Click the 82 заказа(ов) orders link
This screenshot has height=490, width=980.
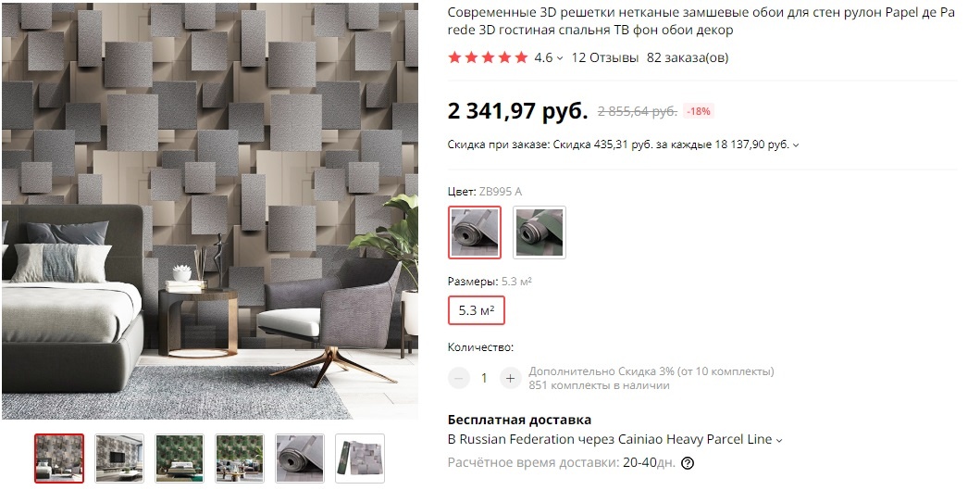coord(688,58)
